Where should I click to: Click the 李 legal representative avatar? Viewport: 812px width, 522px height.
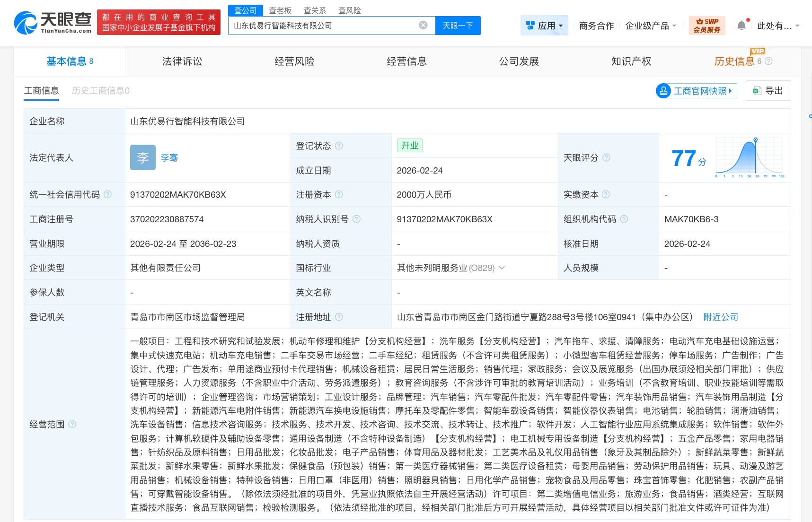click(x=142, y=157)
